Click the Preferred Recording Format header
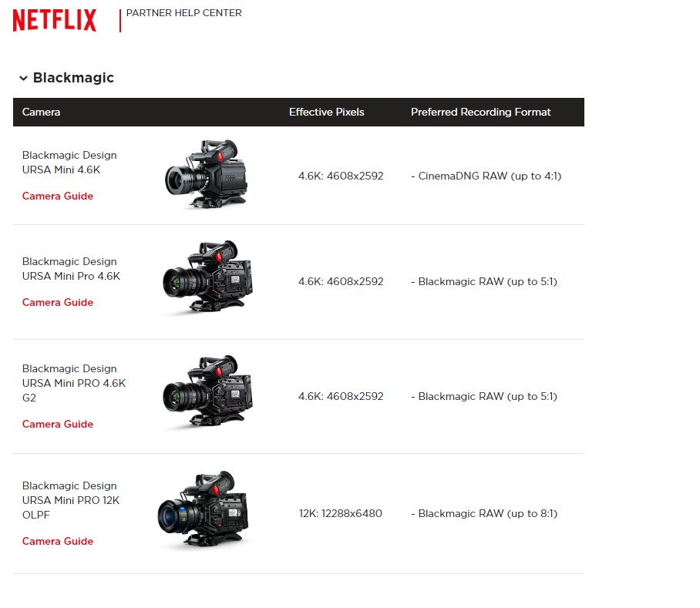Image resolution: width=700 pixels, height=608 pixels. coord(480,112)
